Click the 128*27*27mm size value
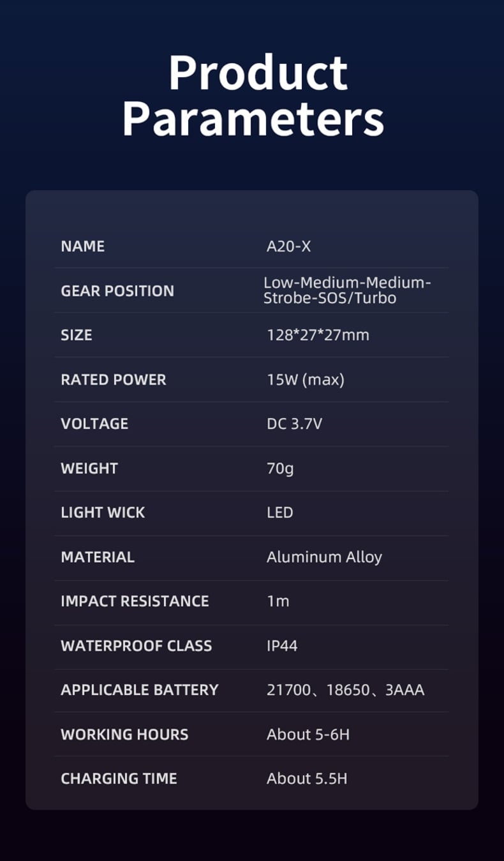The image size is (504, 861). [318, 335]
